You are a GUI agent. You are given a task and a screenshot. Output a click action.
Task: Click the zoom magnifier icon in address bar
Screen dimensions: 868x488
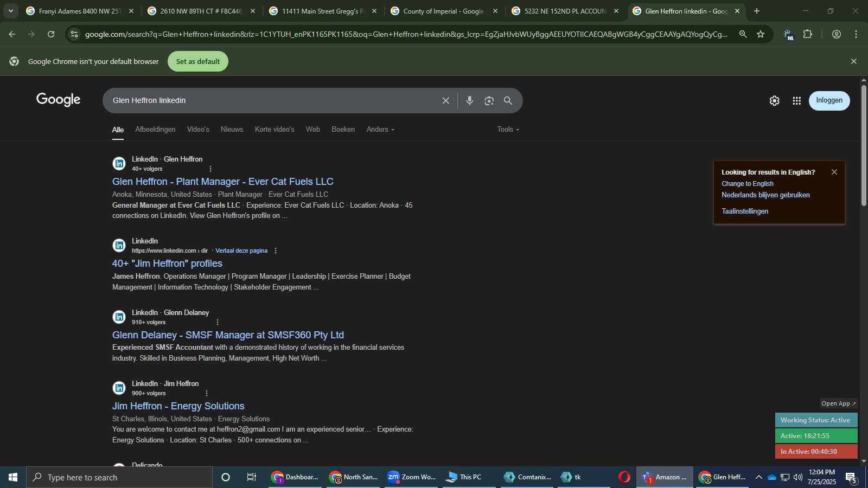(x=743, y=34)
